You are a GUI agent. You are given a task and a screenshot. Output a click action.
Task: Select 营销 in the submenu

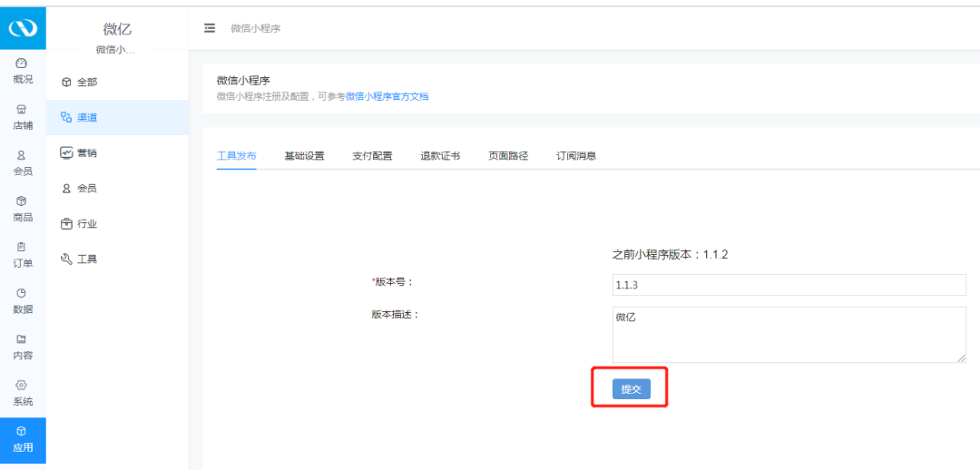87,152
